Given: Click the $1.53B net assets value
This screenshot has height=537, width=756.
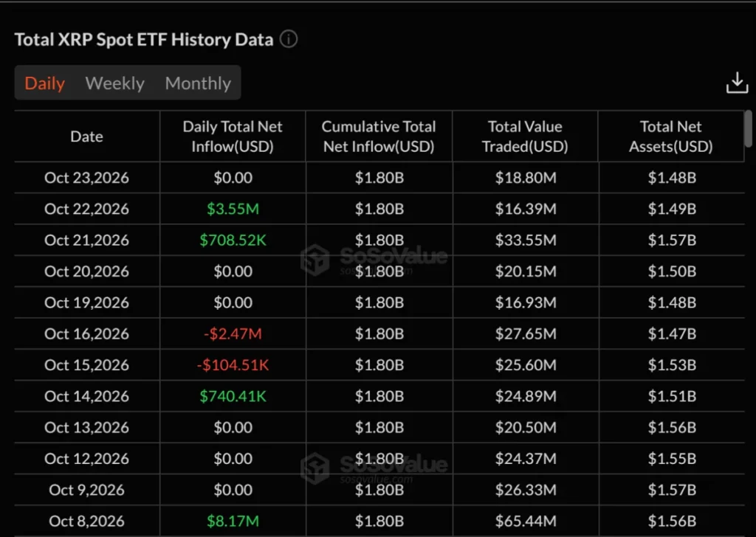Looking at the screenshot, I should [672, 365].
